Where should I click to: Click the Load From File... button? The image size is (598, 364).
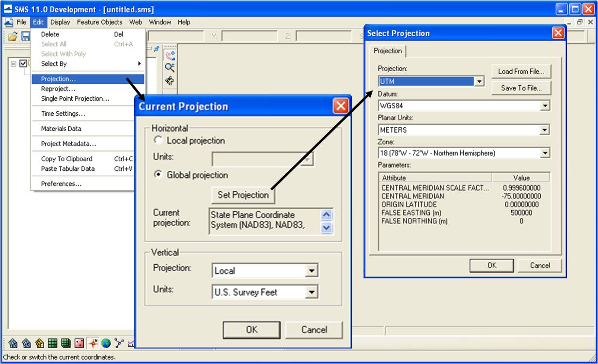tap(521, 71)
